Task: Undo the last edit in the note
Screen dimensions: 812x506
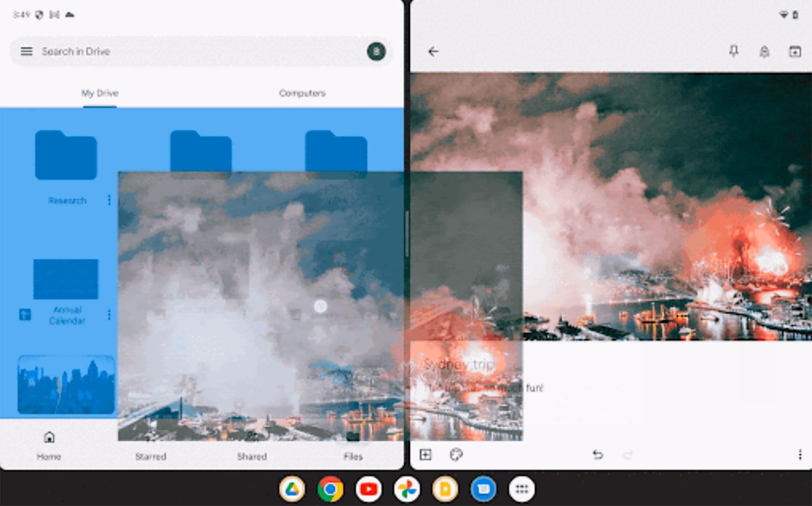Action: coord(598,455)
